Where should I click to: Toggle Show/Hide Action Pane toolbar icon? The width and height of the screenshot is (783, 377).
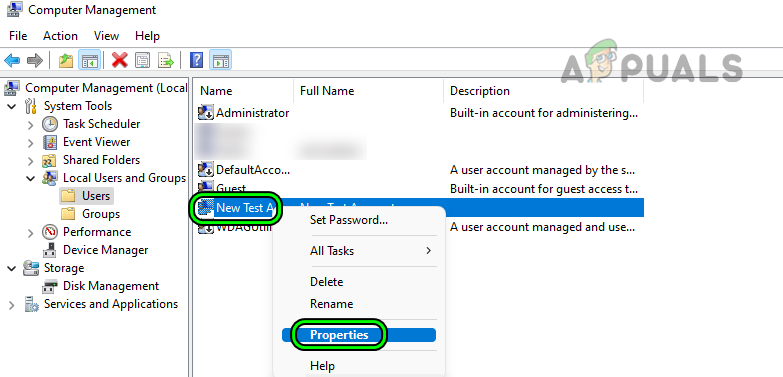(x=220, y=61)
